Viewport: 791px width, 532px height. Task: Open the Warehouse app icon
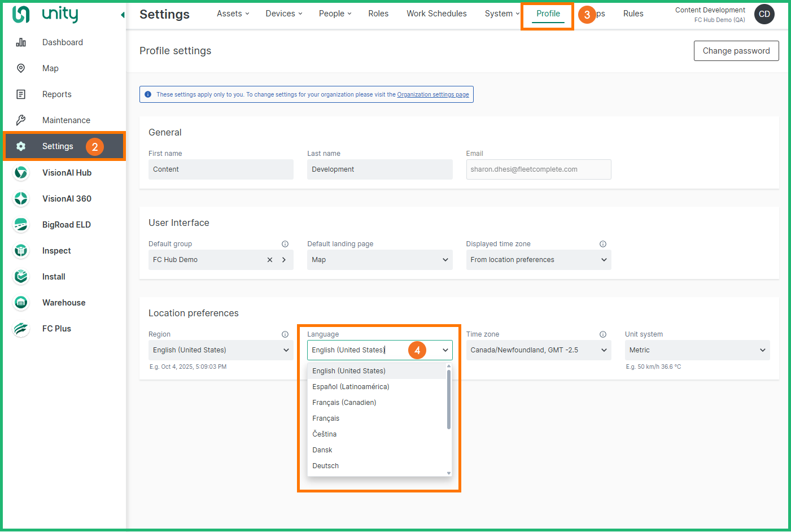pyautogui.click(x=21, y=303)
